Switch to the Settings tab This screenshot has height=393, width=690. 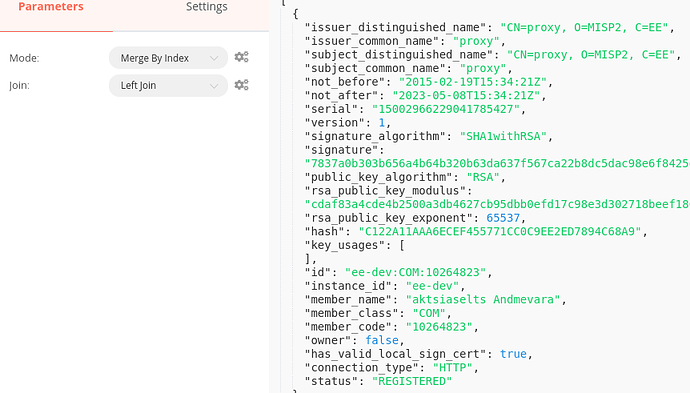pyautogui.click(x=206, y=7)
